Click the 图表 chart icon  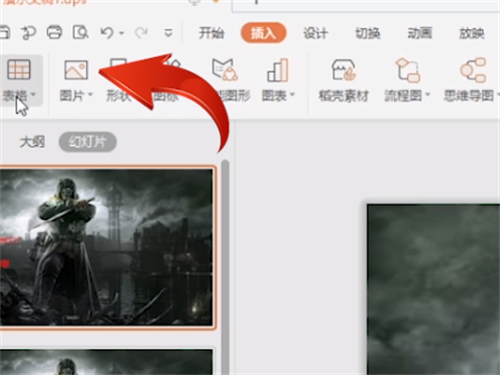pos(277,70)
